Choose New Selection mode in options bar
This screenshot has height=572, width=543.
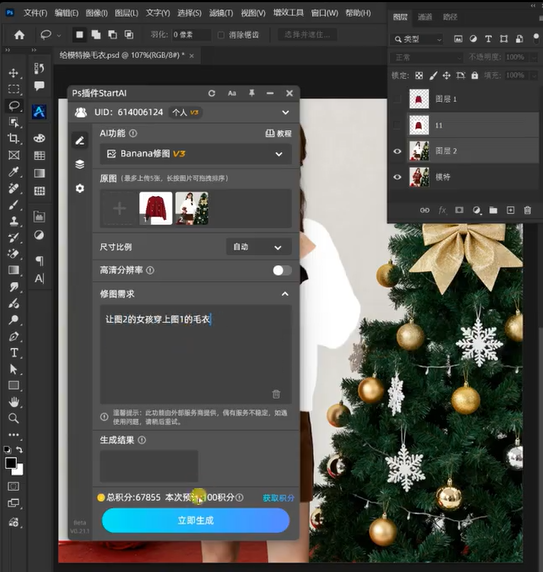[79, 35]
